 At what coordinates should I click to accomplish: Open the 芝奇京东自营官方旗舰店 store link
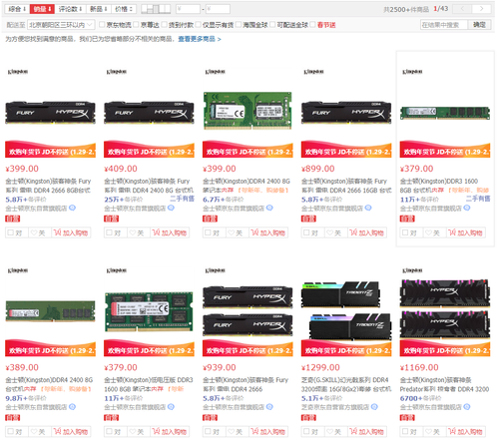click(335, 407)
